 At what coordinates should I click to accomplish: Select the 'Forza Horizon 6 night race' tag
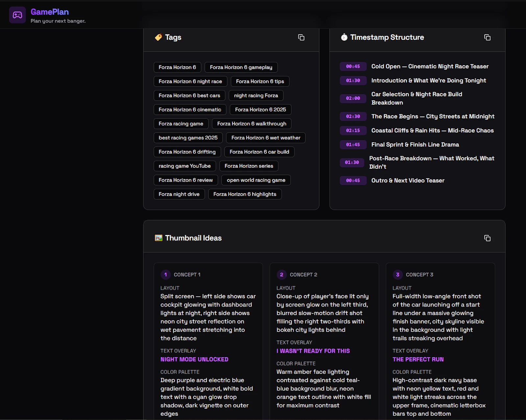pos(190,82)
